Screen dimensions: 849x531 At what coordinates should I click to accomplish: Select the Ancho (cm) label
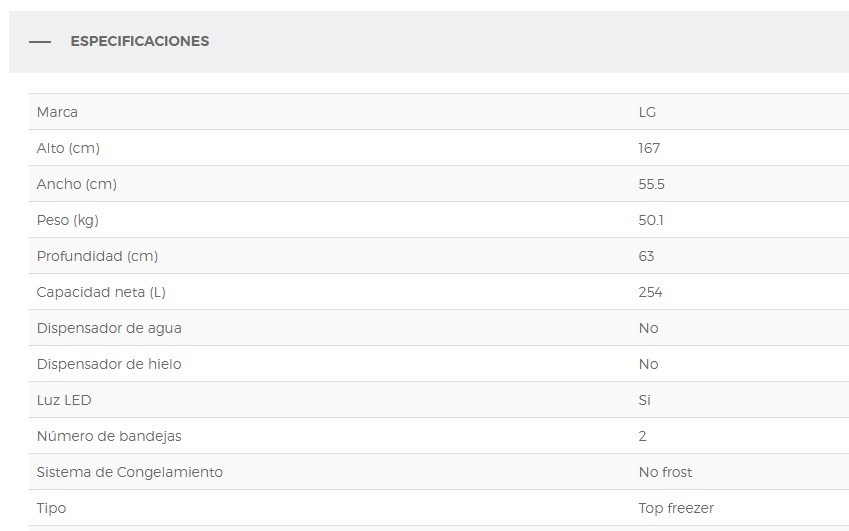click(x=76, y=184)
